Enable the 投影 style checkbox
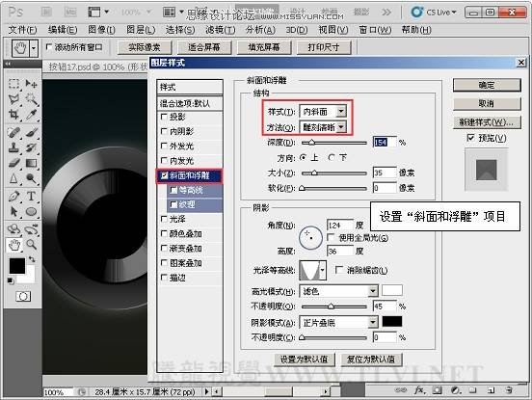532x400 pixels. 164,117
